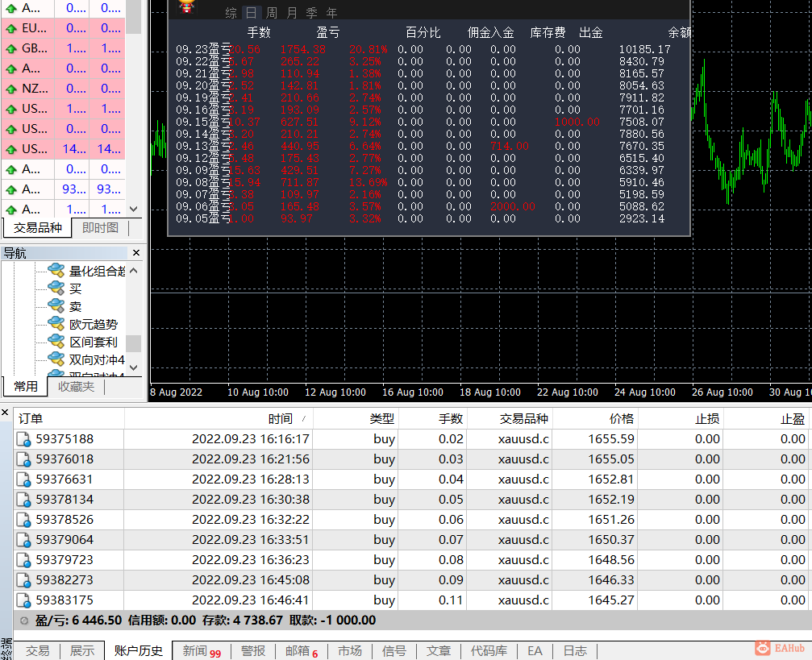Select the 区间套利 expert advisor icon

pyautogui.click(x=56, y=341)
